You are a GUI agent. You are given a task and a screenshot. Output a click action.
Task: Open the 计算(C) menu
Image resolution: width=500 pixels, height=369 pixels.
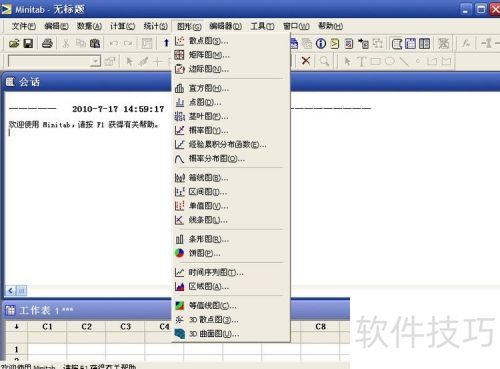coord(122,26)
